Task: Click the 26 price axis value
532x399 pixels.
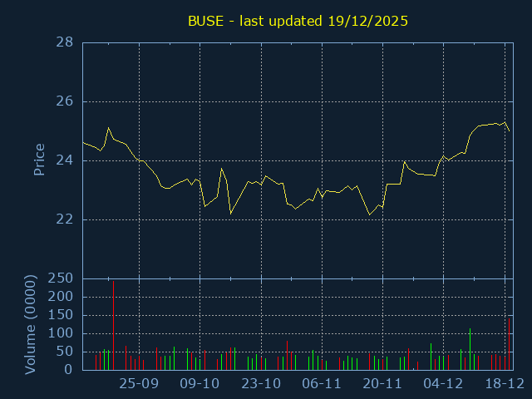Action: click(x=64, y=101)
